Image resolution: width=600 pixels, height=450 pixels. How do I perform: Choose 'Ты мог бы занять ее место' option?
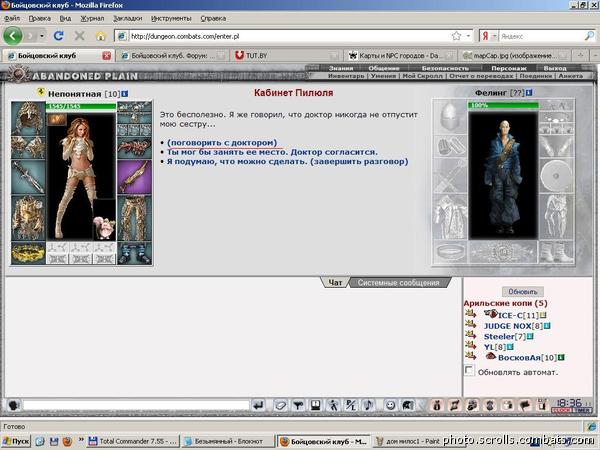(272, 152)
